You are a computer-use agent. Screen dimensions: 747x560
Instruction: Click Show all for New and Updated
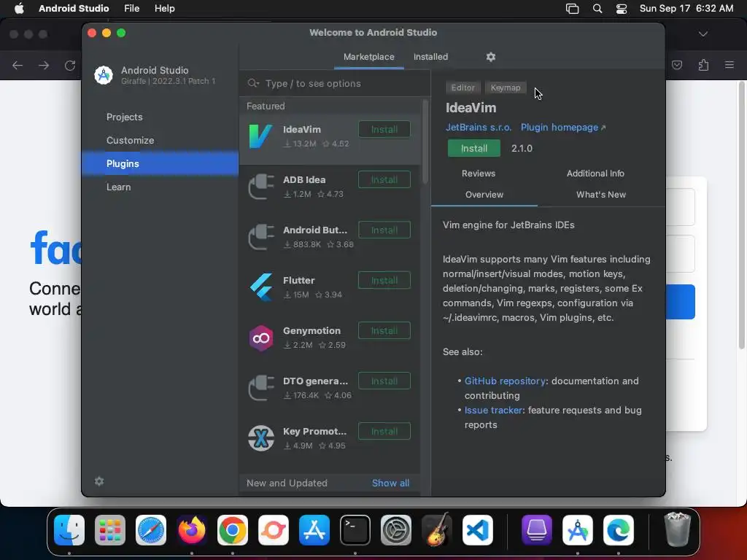pyautogui.click(x=391, y=483)
